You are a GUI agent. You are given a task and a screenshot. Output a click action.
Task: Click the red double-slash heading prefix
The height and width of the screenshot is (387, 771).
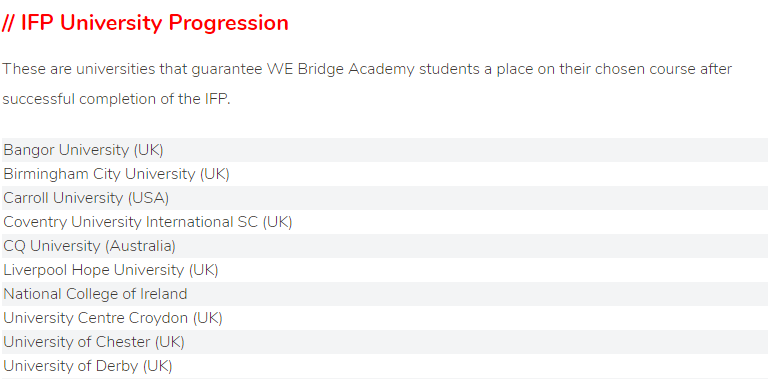(x=8, y=23)
